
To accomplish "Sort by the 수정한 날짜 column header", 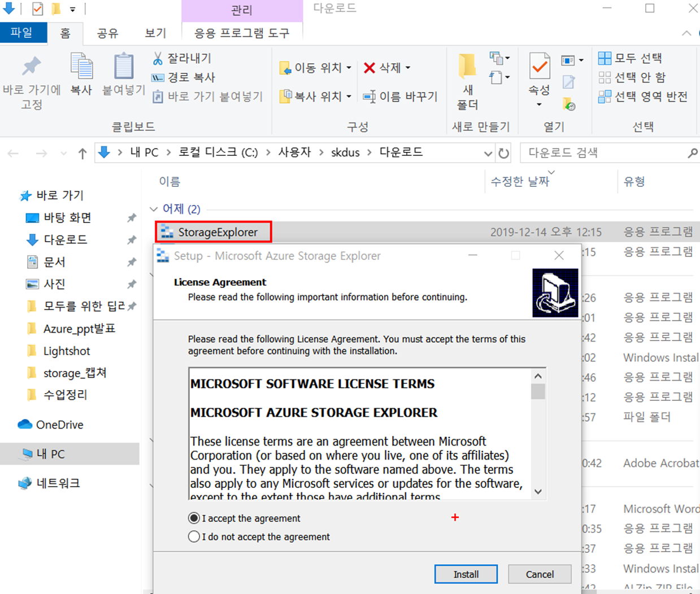I will pos(520,181).
